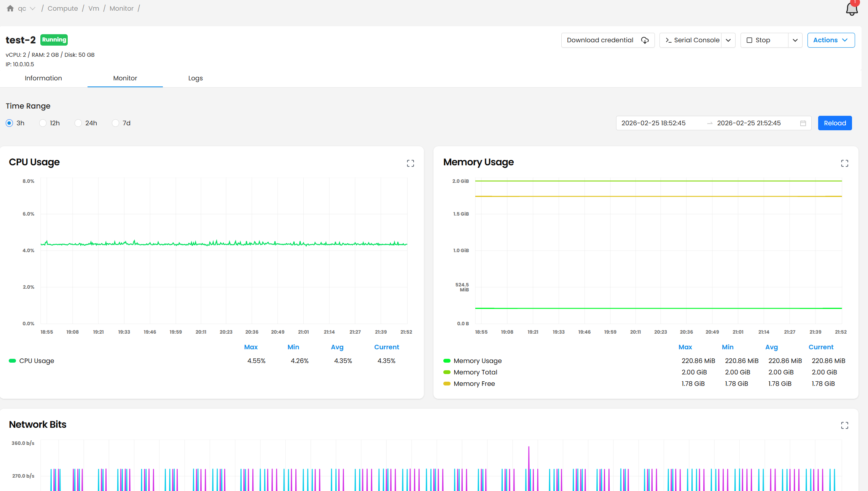868x491 pixels.
Task: Click the Serial Console terminal icon
Action: pyautogui.click(x=668, y=40)
